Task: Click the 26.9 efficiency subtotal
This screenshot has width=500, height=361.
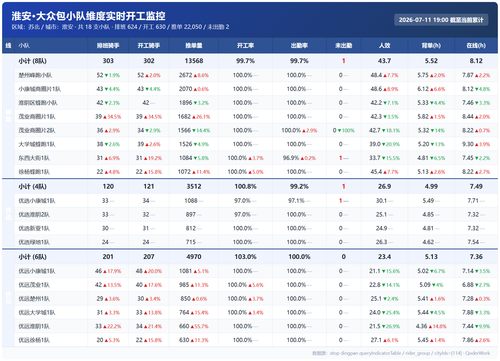Action: (384, 187)
